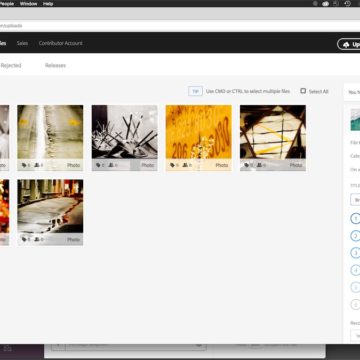Click the people icon on the road photo card
The height and width of the screenshot is (360, 360).
[37, 165]
